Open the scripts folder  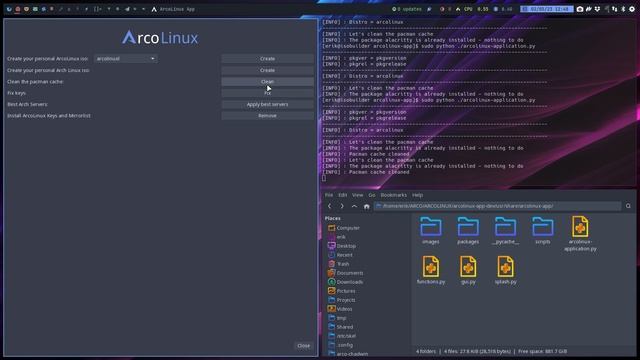click(x=542, y=229)
